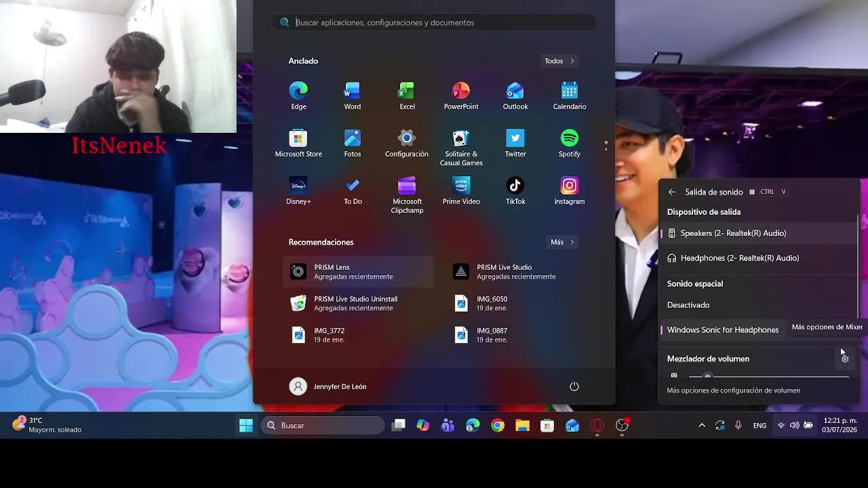Launch Microsoft Store from pinned apps
The height and width of the screenshot is (488, 868).
[298, 143]
